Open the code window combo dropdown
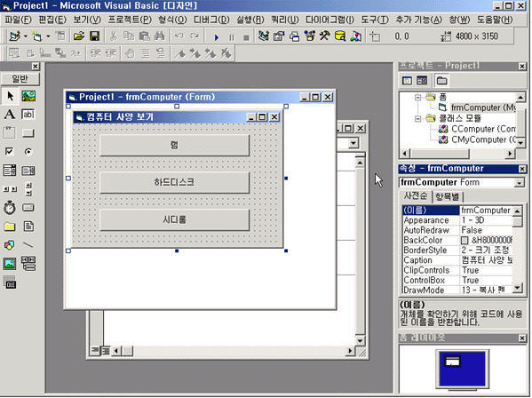The height and width of the screenshot is (398, 532). (353, 143)
